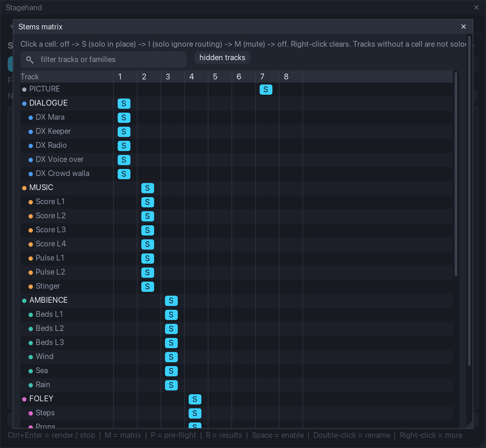Screen dimensions: 486x448
Task: Select the Score L4 track name
Action: pos(51,244)
